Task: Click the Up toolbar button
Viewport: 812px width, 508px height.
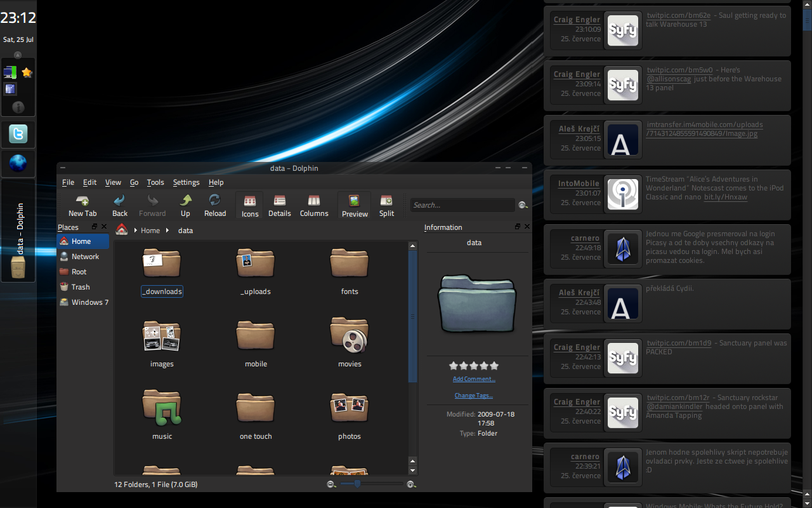Action: (185, 206)
